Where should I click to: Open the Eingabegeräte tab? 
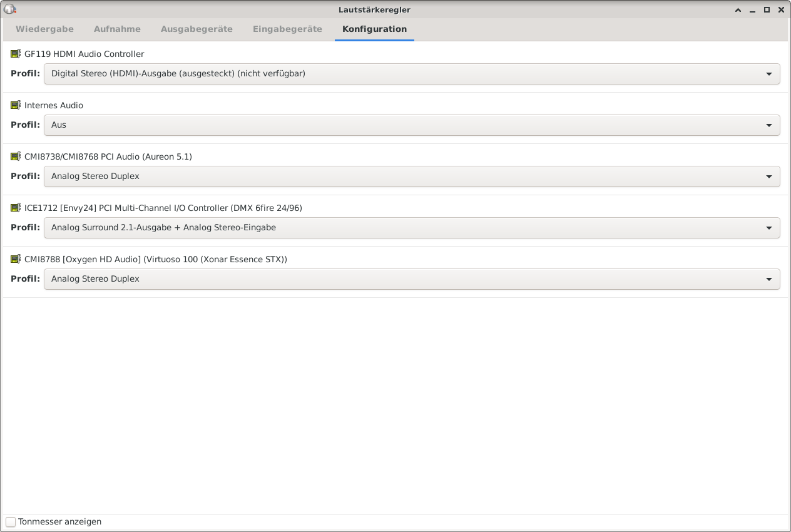pyautogui.click(x=287, y=29)
